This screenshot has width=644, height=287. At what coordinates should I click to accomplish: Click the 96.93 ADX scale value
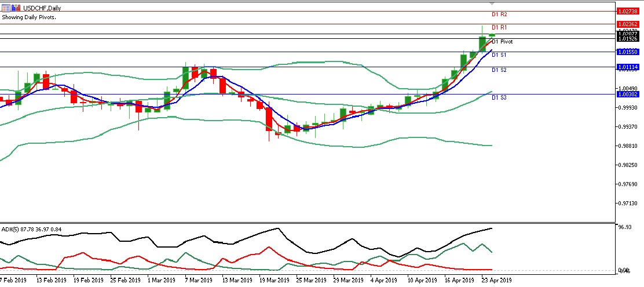(x=624, y=227)
